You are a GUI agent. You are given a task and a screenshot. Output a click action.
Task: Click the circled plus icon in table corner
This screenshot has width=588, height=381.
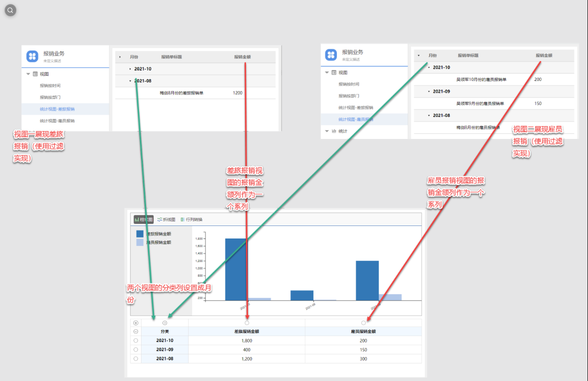click(135, 323)
